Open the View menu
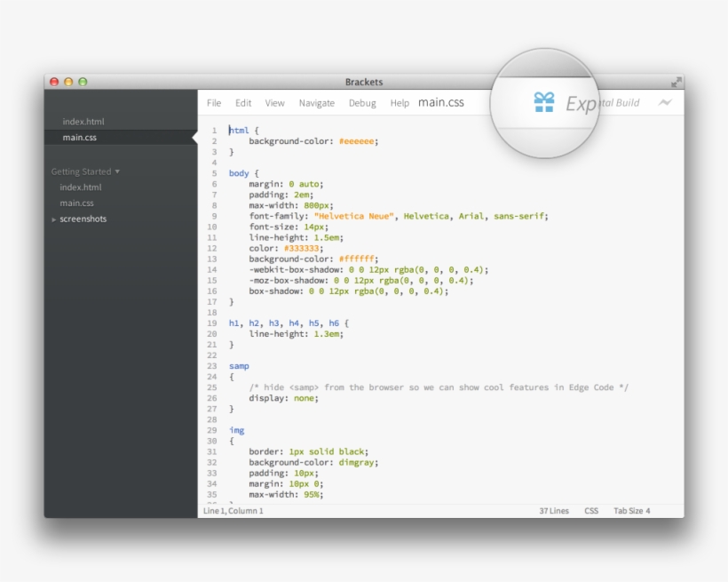 click(275, 103)
